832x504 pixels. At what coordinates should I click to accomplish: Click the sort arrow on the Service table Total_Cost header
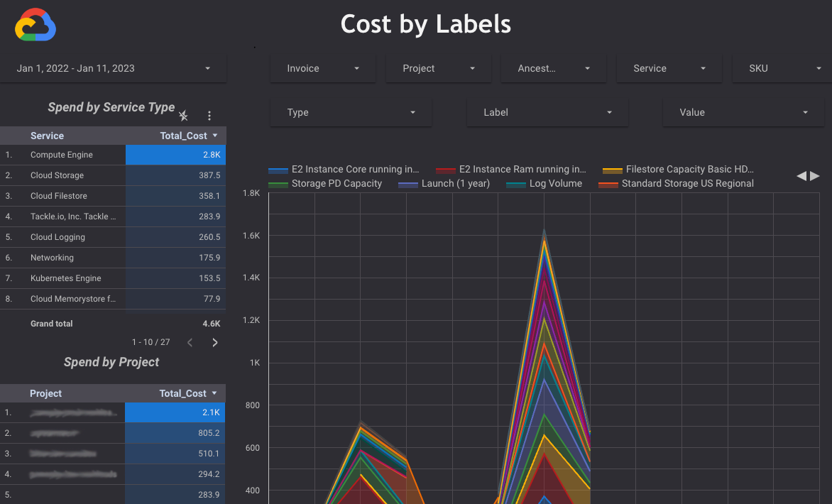216,136
